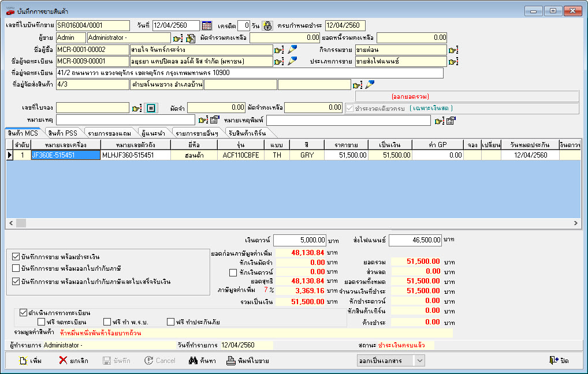Image resolution: width=588 pixels, height=374 pixels.
Task: Open remark lookup hand icon beside หมายเหตุ field
Action: tap(203, 120)
